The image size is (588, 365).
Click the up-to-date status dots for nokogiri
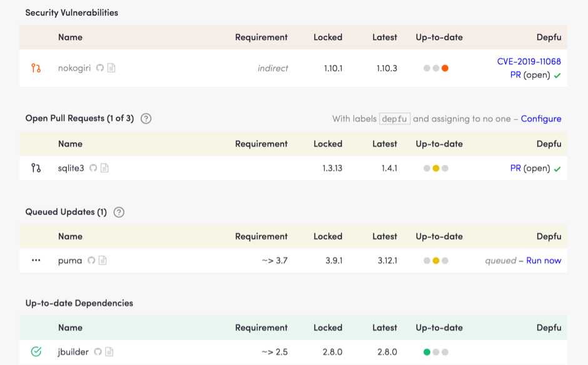(x=435, y=68)
